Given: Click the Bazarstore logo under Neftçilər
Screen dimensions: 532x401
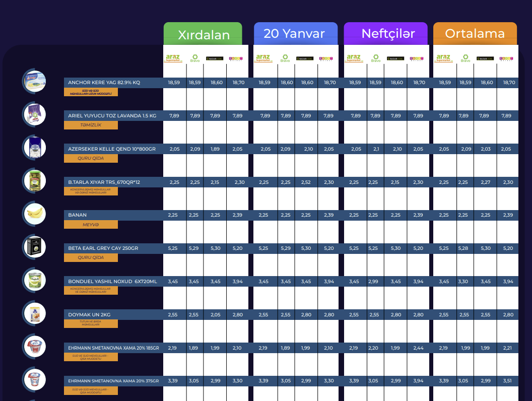Looking at the screenshot, I should [395, 59].
